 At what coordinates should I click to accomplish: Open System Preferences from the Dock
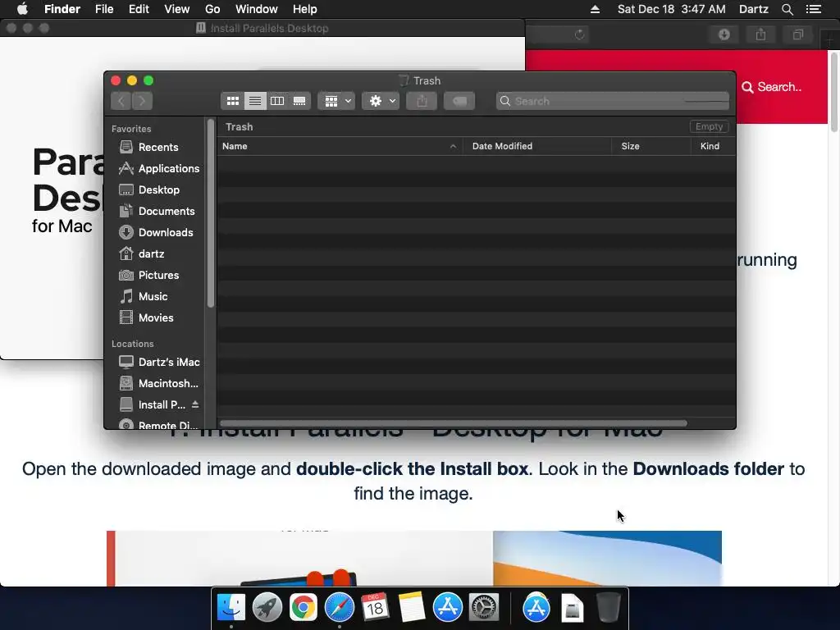(484, 608)
